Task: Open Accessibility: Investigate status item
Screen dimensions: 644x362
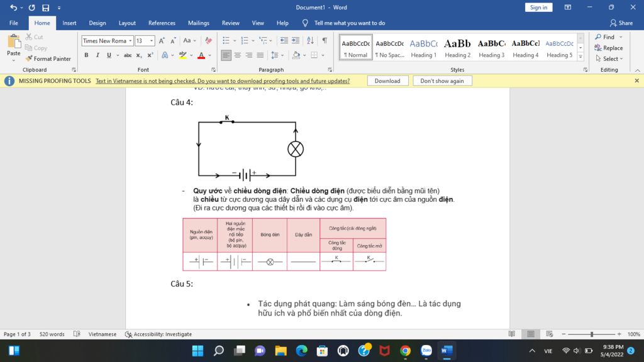Action: [158, 334]
